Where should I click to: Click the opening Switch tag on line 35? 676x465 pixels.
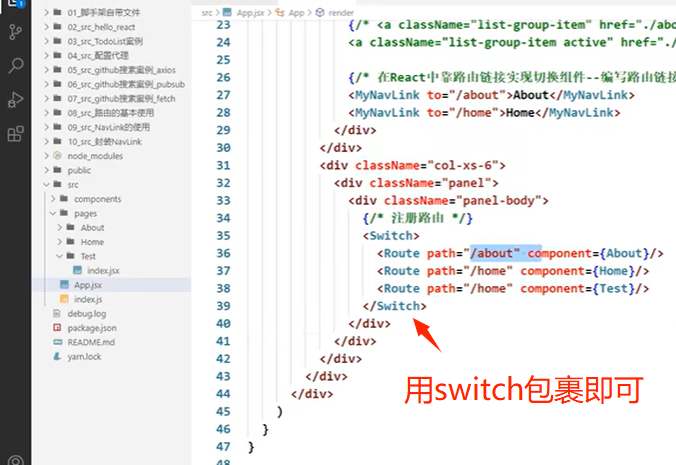[391, 236]
